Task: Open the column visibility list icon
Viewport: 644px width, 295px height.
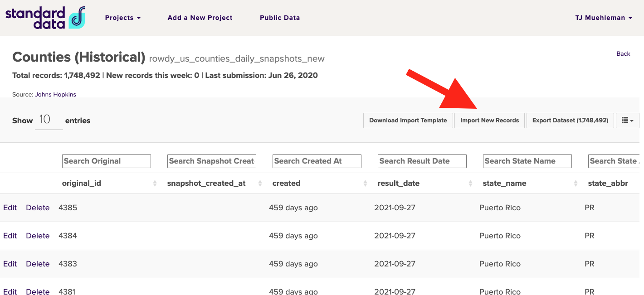Action: pos(627,121)
